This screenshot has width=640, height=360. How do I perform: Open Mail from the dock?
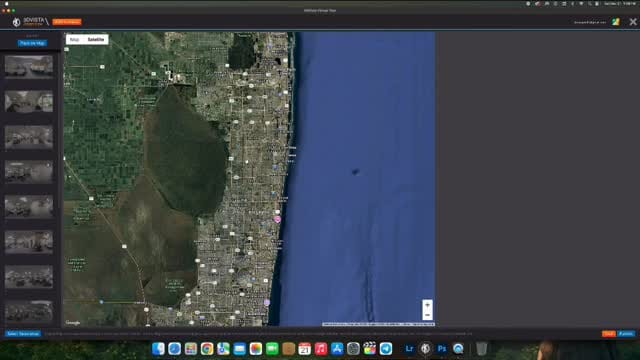click(x=240, y=349)
